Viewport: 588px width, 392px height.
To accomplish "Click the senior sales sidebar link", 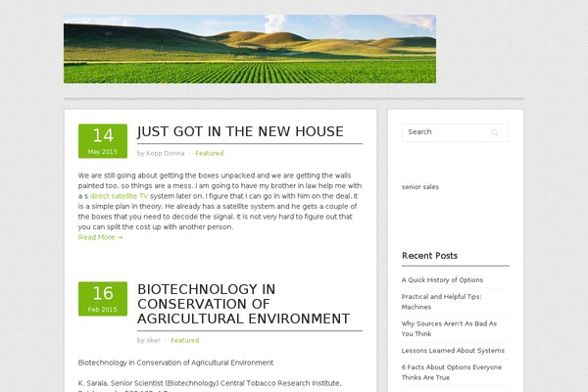I will click(x=420, y=187).
